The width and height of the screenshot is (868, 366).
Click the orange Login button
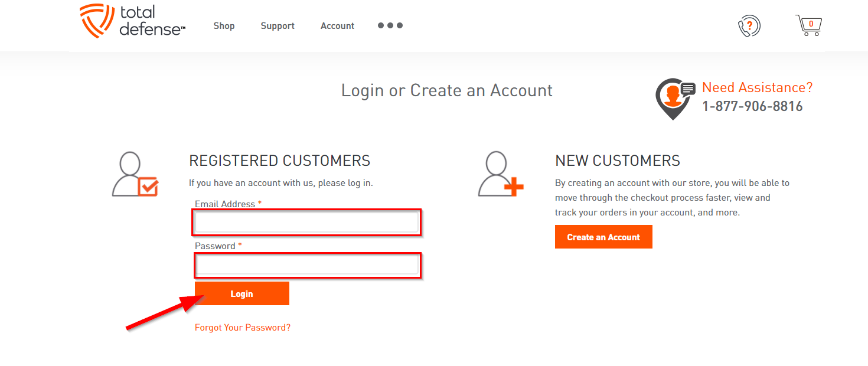click(x=242, y=293)
